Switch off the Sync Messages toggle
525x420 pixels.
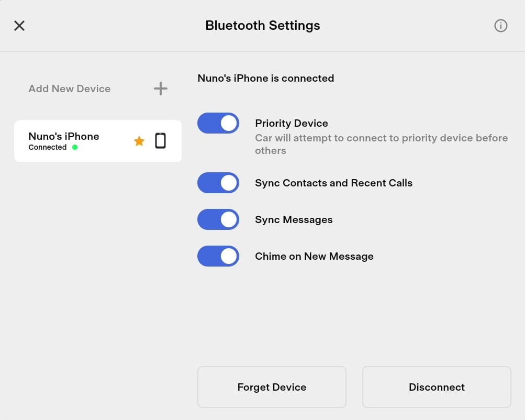click(x=218, y=219)
